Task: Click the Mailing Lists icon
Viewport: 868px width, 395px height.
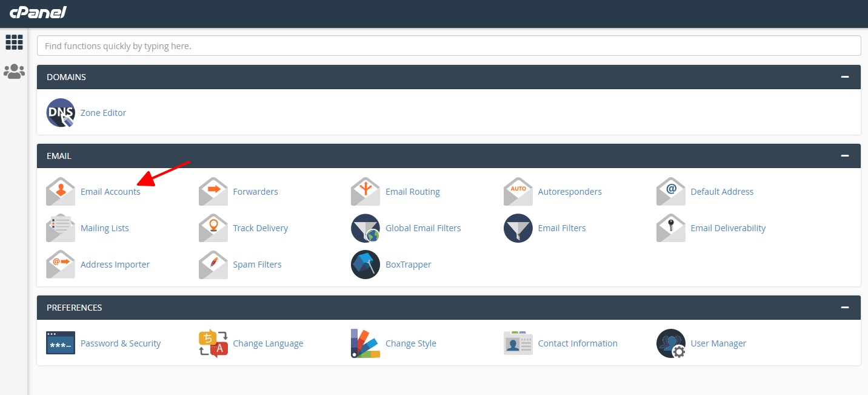Action: (61, 228)
